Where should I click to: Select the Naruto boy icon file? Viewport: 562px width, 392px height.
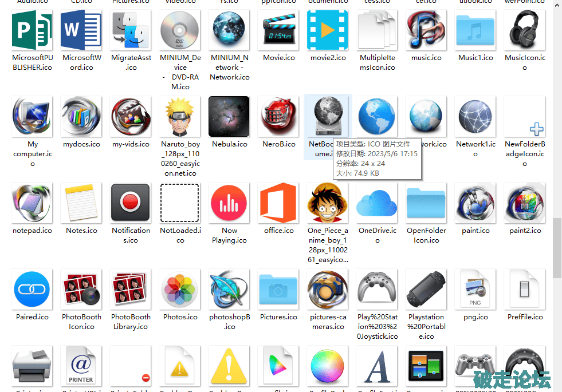pyautogui.click(x=180, y=117)
